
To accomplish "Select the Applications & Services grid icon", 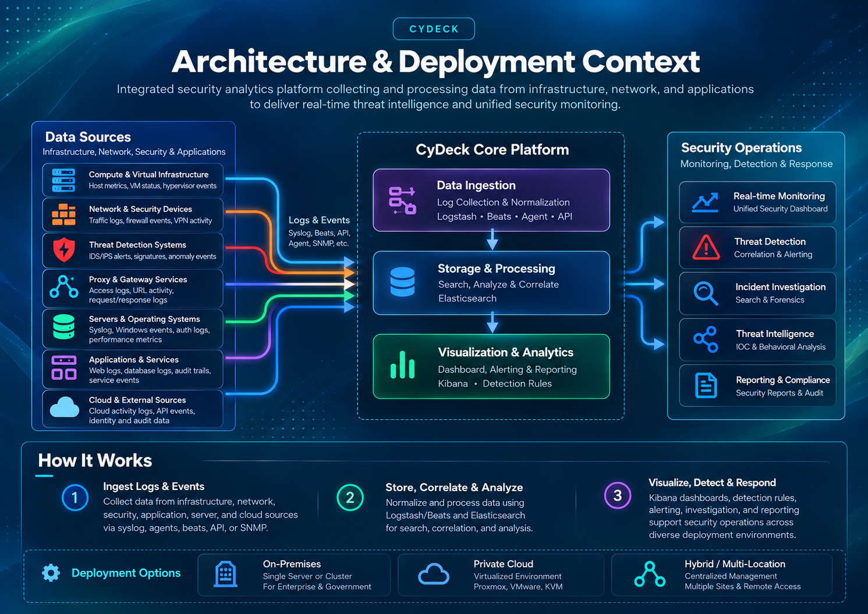I will [64, 368].
